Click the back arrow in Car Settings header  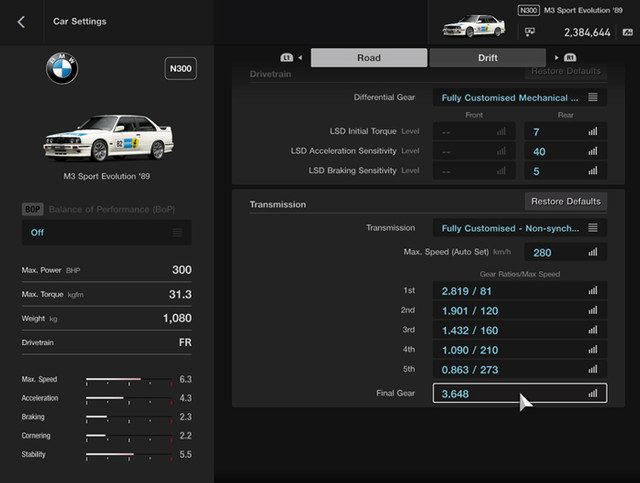pos(22,21)
